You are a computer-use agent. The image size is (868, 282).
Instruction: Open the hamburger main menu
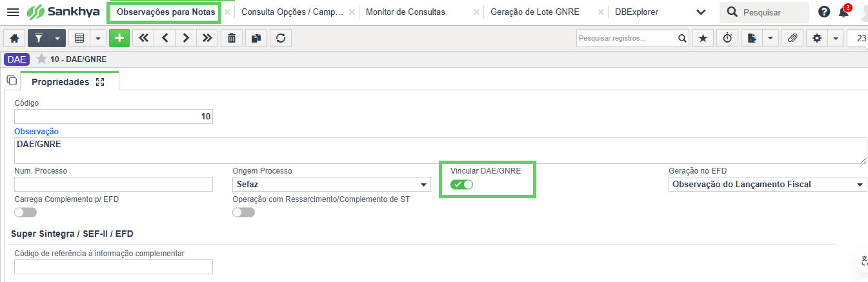pyautogui.click(x=12, y=12)
